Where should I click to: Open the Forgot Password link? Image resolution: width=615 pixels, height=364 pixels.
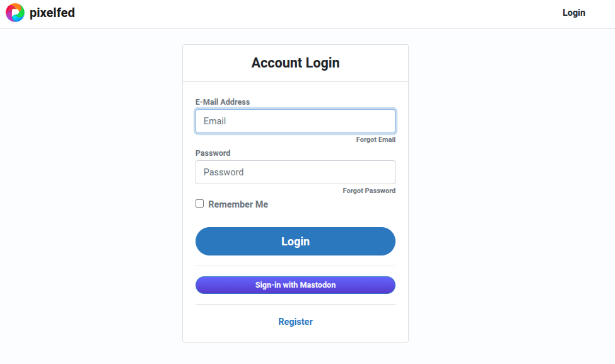click(x=369, y=191)
